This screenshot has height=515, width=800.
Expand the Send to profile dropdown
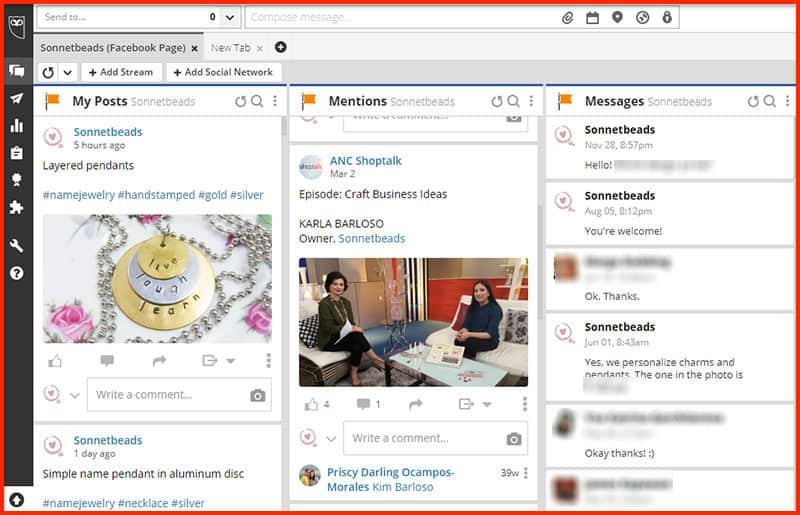[230, 17]
